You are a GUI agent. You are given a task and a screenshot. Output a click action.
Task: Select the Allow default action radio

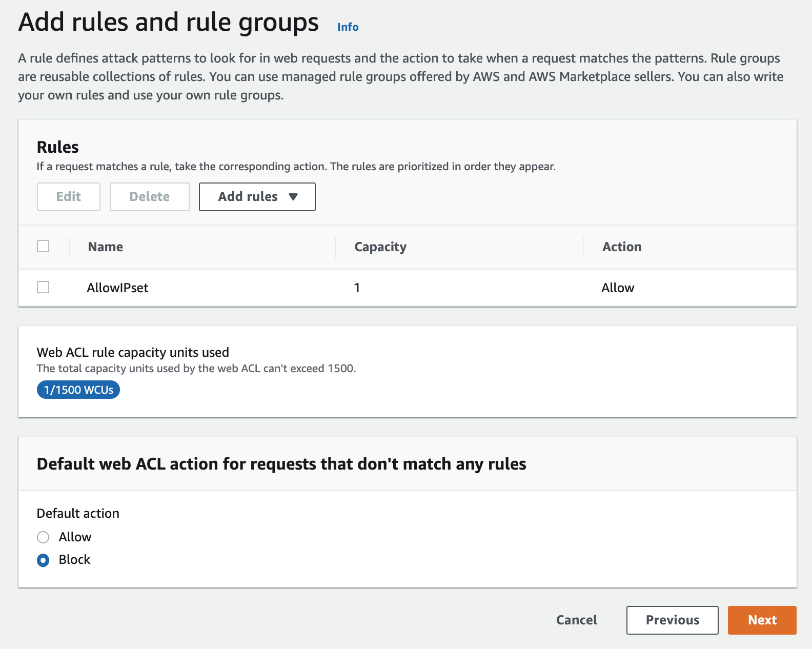43,537
